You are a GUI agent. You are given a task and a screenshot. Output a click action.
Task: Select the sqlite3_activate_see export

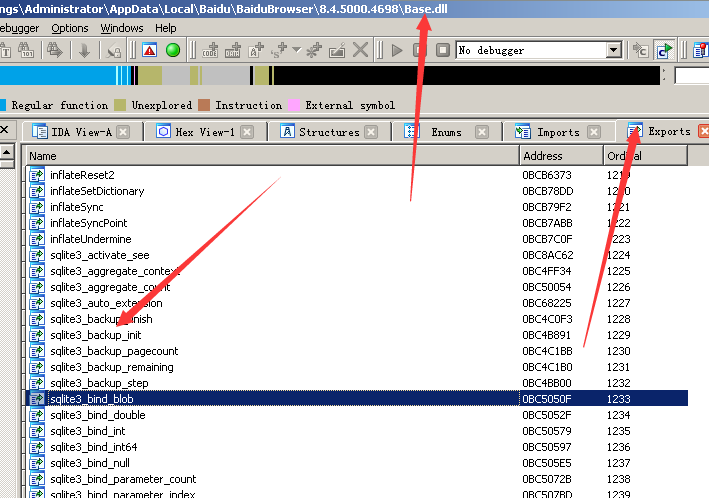pos(357,255)
